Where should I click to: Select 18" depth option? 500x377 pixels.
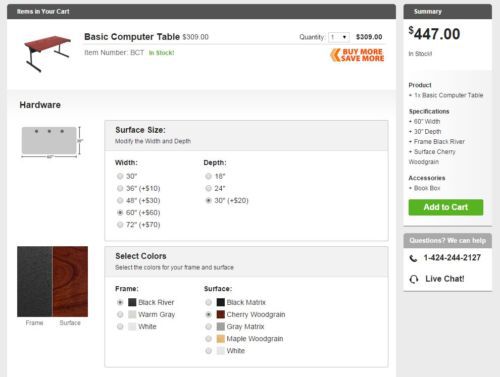pyautogui.click(x=208, y=176)
